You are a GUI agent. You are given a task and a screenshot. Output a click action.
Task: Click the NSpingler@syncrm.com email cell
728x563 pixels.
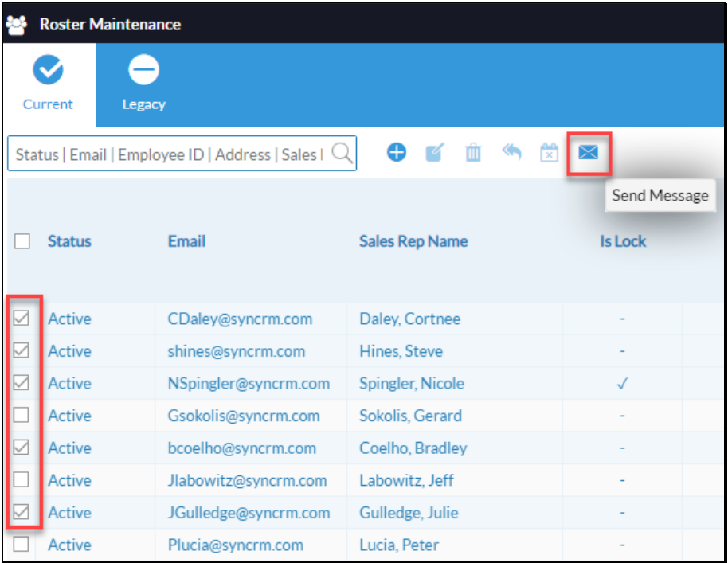click(249, 383)
